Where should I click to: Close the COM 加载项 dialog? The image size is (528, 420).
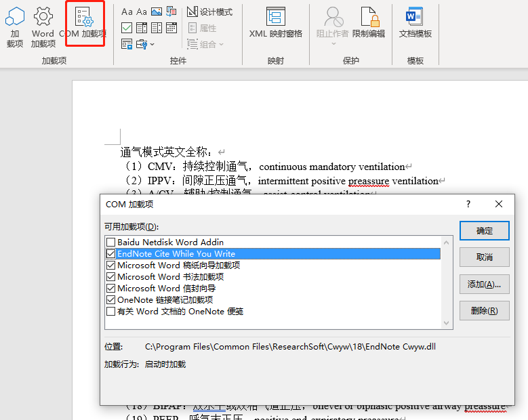coord(499,204)
